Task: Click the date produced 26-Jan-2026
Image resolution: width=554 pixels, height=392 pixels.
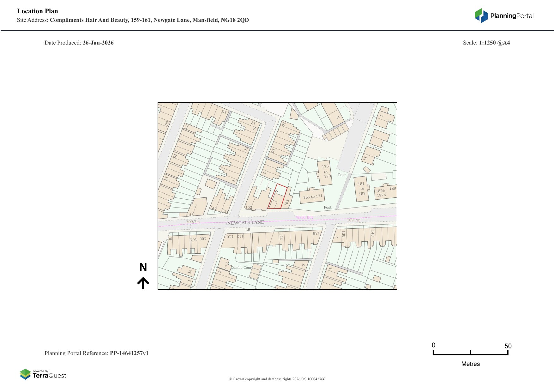Action: pos(98,43)
